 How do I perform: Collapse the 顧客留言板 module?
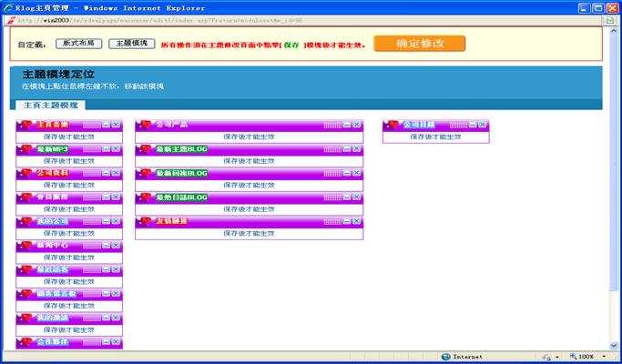pos(106,294)
